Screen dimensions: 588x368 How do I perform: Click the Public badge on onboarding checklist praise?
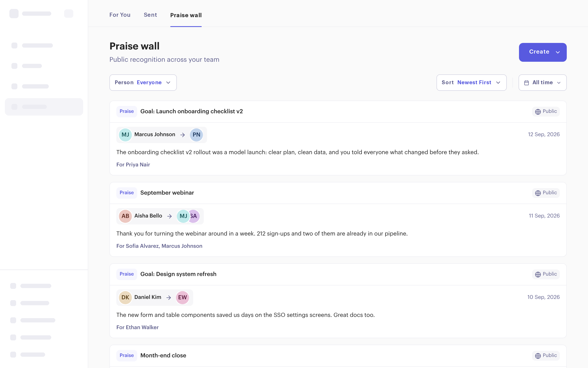point(546,111)
